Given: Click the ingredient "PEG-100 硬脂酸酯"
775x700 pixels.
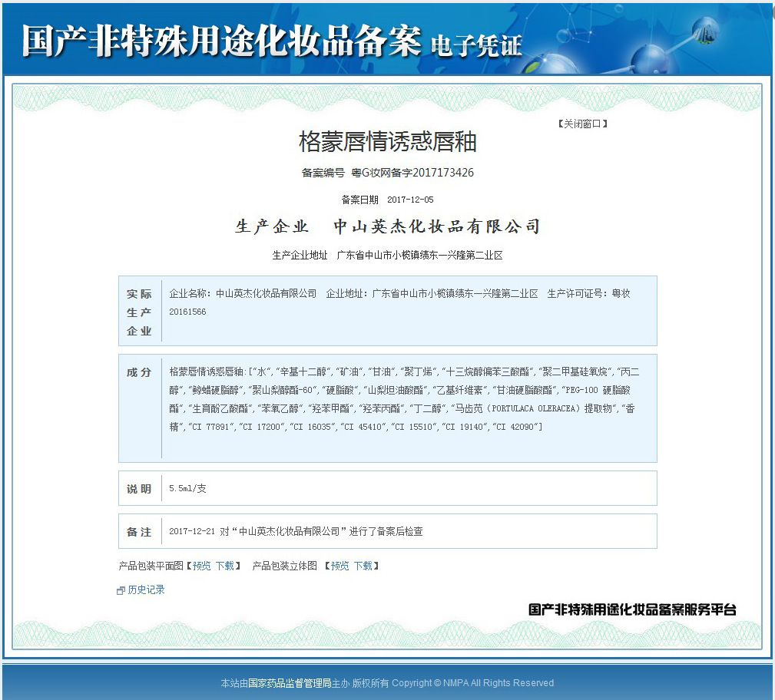Looking at the screenshot, I should click(400, 399).
